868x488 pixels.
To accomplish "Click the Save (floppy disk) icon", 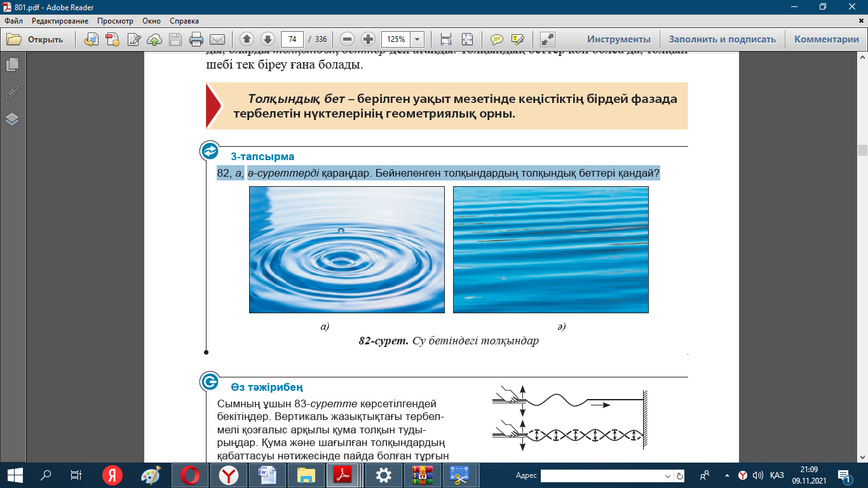I will [x=175, y=39].
